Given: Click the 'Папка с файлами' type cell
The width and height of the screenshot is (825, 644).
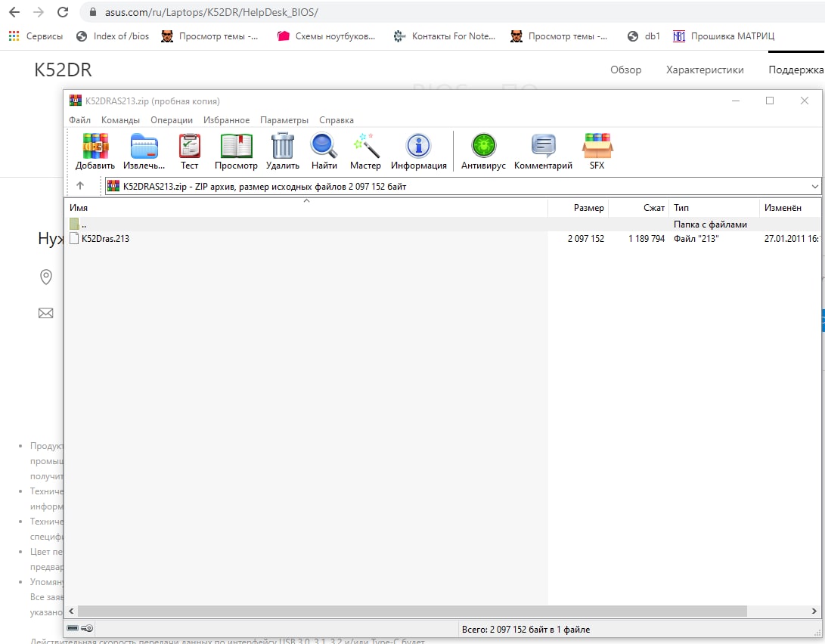Looking at the screenshot, I should point(710,224).
